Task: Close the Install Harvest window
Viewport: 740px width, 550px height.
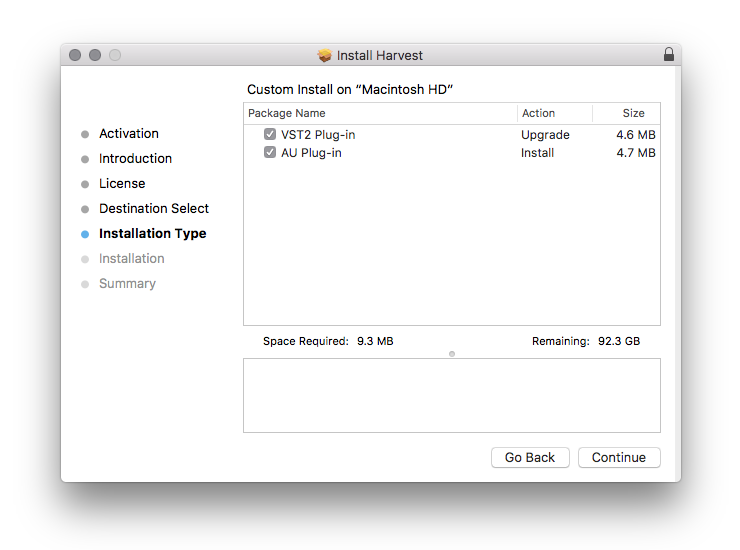Action: tap(75, 55)
